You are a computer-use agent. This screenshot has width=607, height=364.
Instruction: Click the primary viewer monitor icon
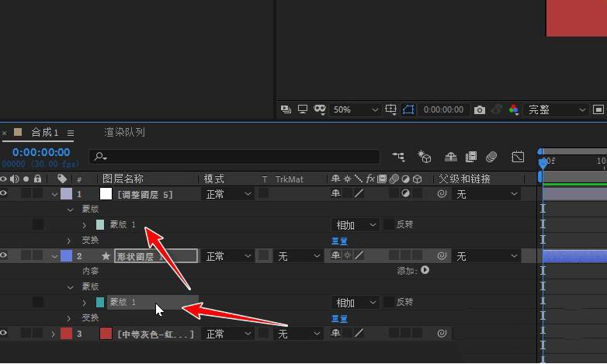pos(303,109)
